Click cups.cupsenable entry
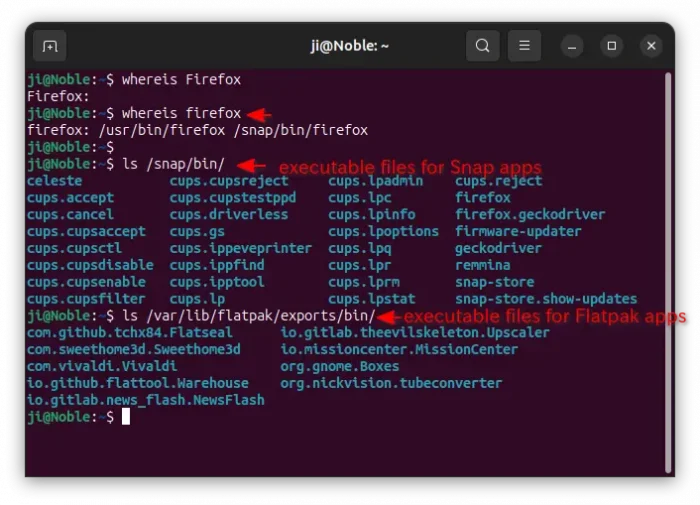Image resolution: width=700 pixels, height=505 pixels. click(86, 282)
